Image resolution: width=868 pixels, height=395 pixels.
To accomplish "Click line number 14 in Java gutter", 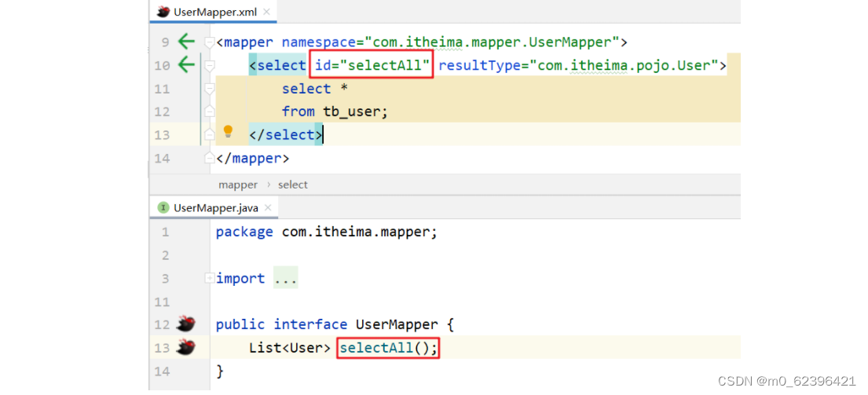I will click(x=162, y=371).
